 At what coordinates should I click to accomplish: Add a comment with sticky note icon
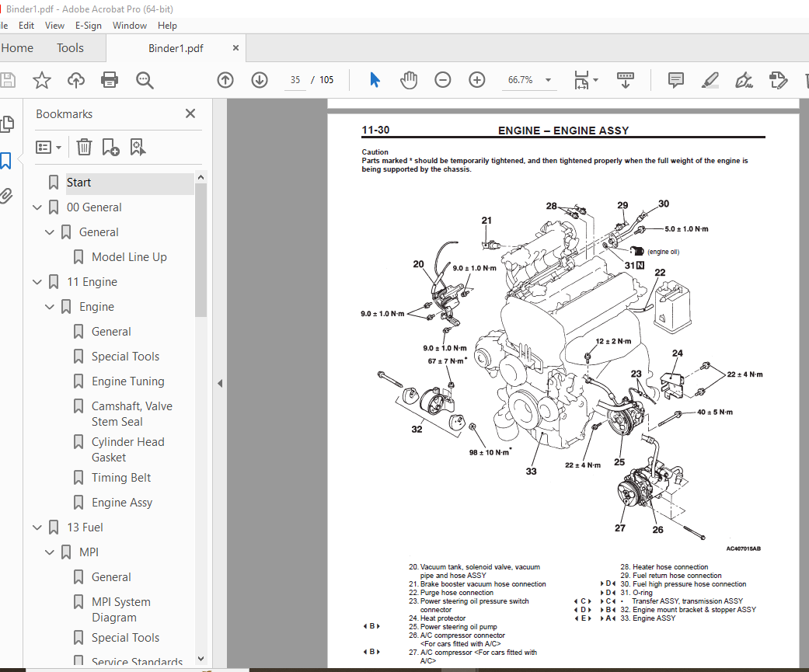coord(676,80)
